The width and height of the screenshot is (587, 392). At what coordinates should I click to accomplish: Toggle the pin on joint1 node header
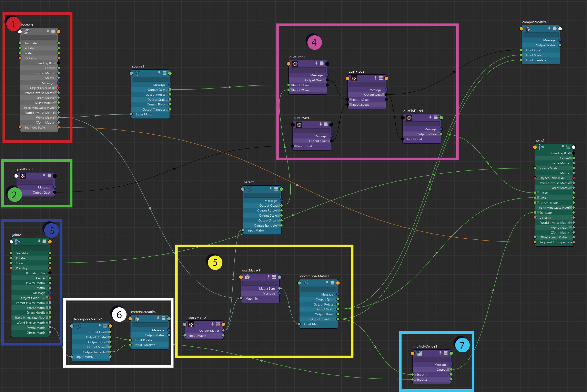[563, 147]
